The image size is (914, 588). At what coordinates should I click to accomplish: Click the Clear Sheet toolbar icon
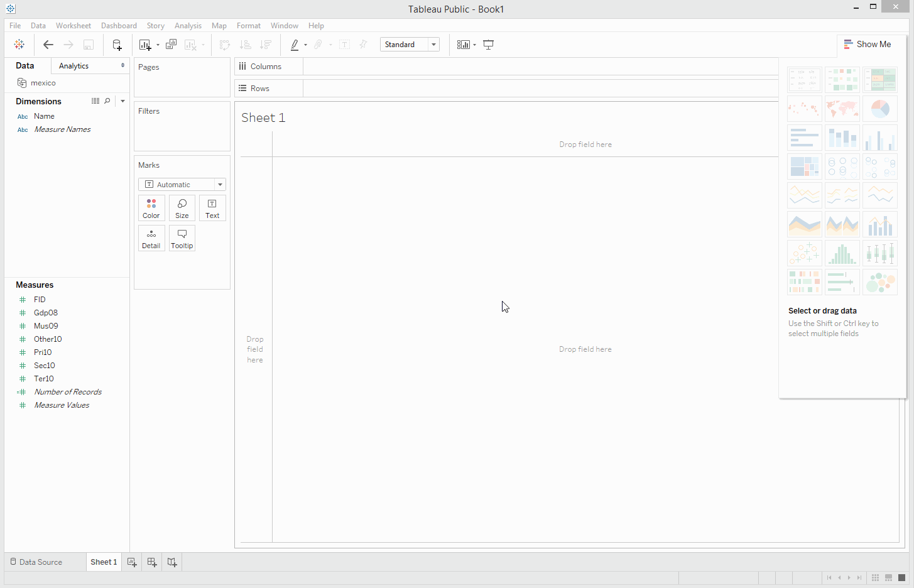tap(190, 45)
